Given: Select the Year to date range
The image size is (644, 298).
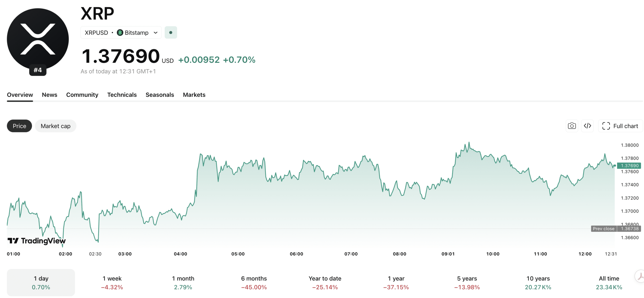Looking at the screenshot, I should tap(325, 282).
